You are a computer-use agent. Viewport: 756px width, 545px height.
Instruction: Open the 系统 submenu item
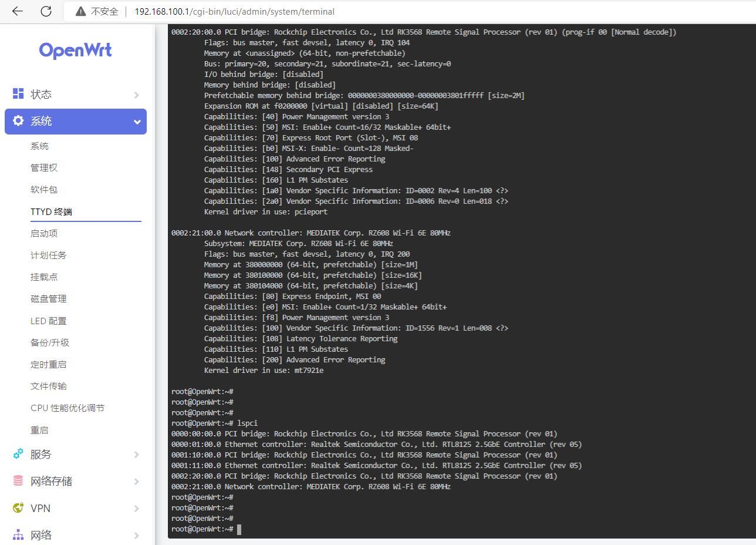(x=40, y=146)
